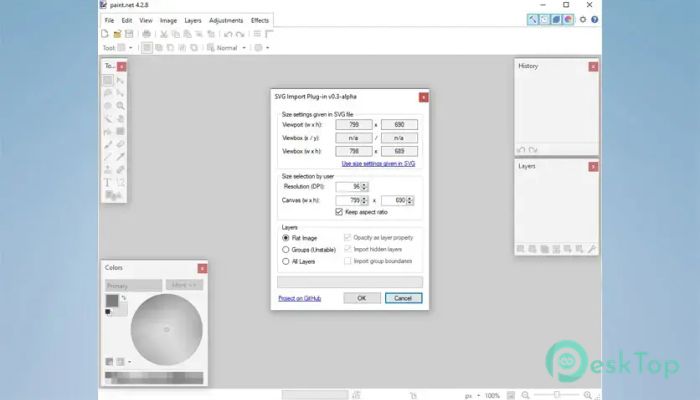Open the File menu
700x400 pixels.
click(x=109, y=21)
